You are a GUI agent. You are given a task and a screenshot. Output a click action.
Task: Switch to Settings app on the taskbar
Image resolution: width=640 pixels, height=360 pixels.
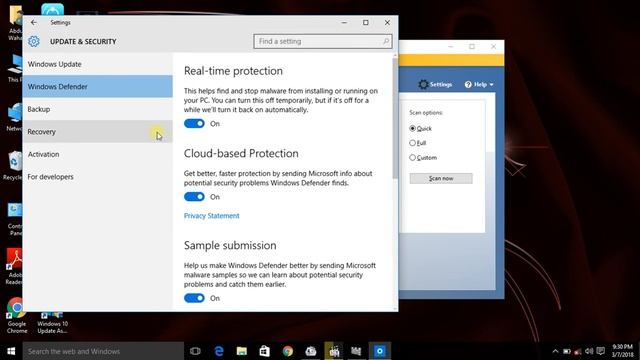(x=380, y=351)
